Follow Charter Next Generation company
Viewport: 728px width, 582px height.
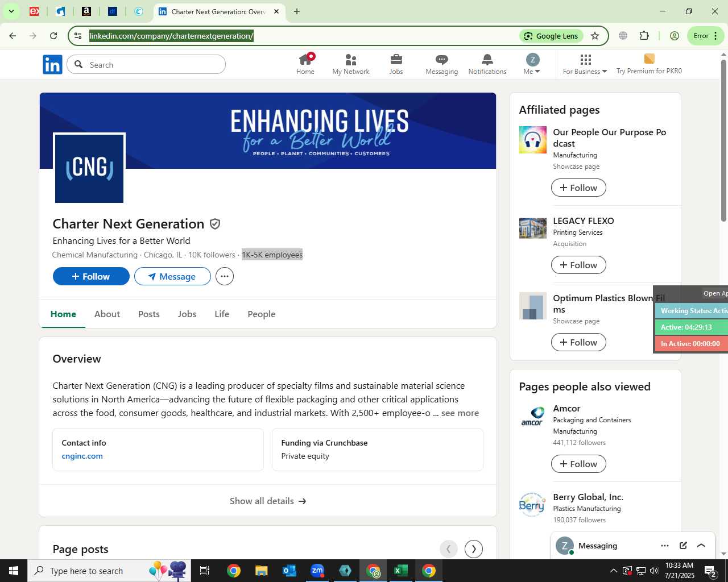(91, 276)
